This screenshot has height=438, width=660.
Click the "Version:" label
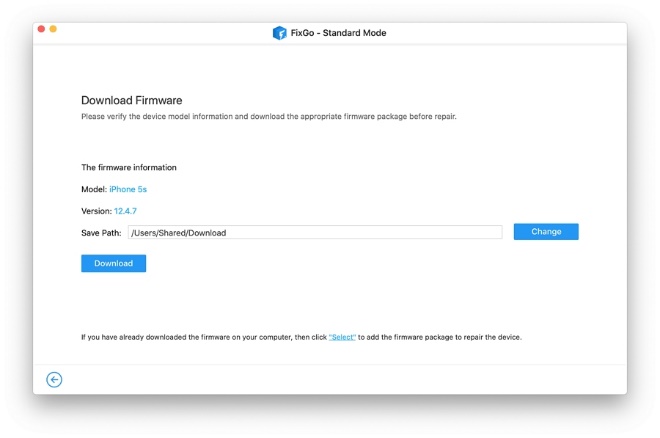96,211
